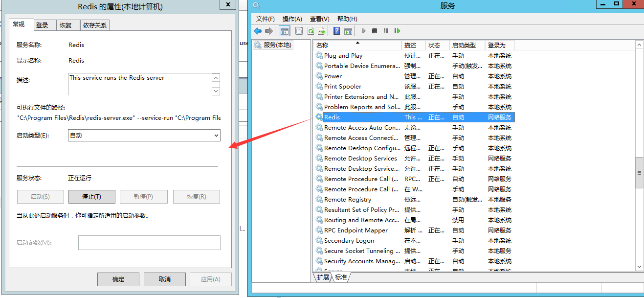Click the services list vertical scrollbar thumb
Image resolution: width=644 pixels, height=298 pixels.
click(639, 173)
